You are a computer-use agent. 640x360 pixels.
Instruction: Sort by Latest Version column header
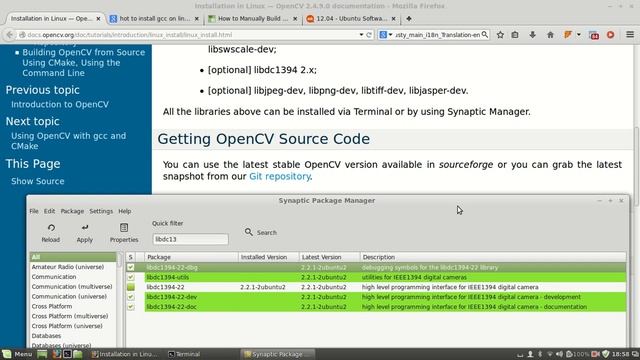point(330,257)
